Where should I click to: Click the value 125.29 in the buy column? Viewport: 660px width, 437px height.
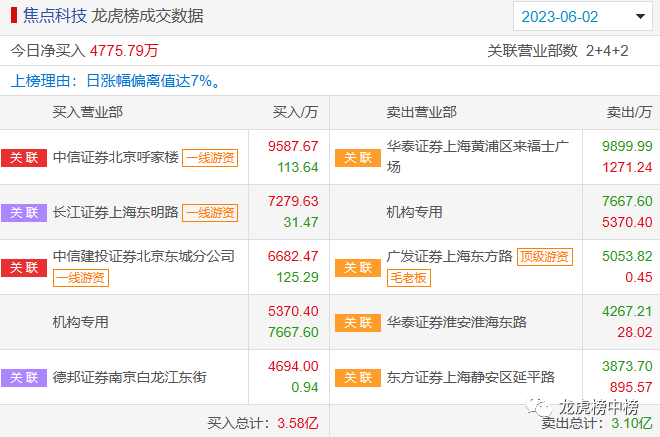point(297,277)
